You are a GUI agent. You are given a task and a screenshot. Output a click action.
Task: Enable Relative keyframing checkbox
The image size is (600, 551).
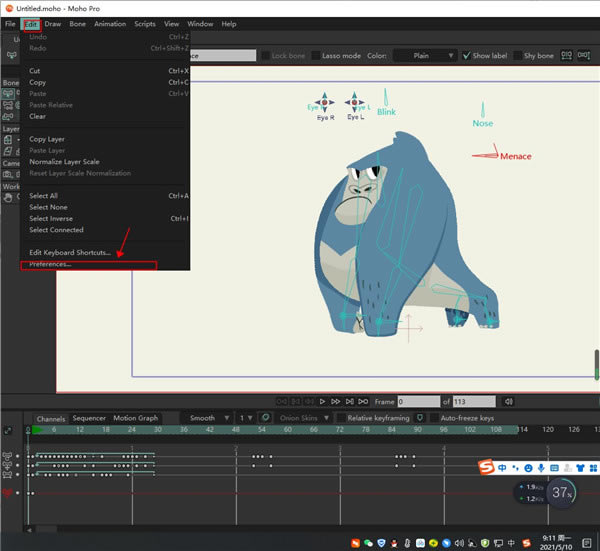(x=340, y=418)
